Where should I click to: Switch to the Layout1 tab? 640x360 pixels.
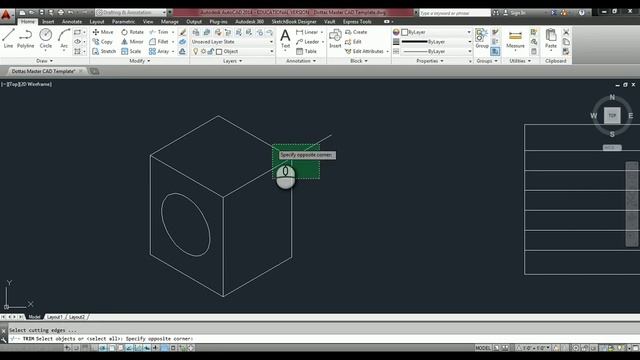point(54,317)
